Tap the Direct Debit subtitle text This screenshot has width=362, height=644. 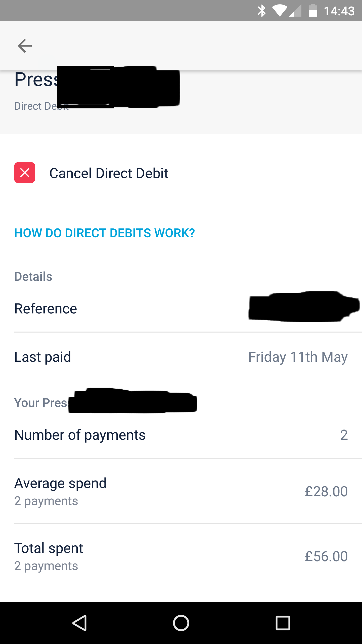tap(35, 106)
